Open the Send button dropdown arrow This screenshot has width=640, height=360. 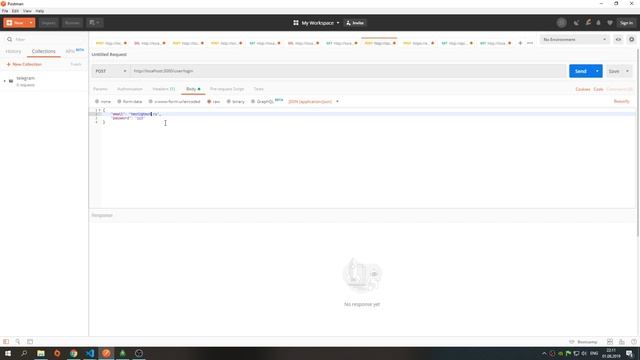click(x=597, y=71)
